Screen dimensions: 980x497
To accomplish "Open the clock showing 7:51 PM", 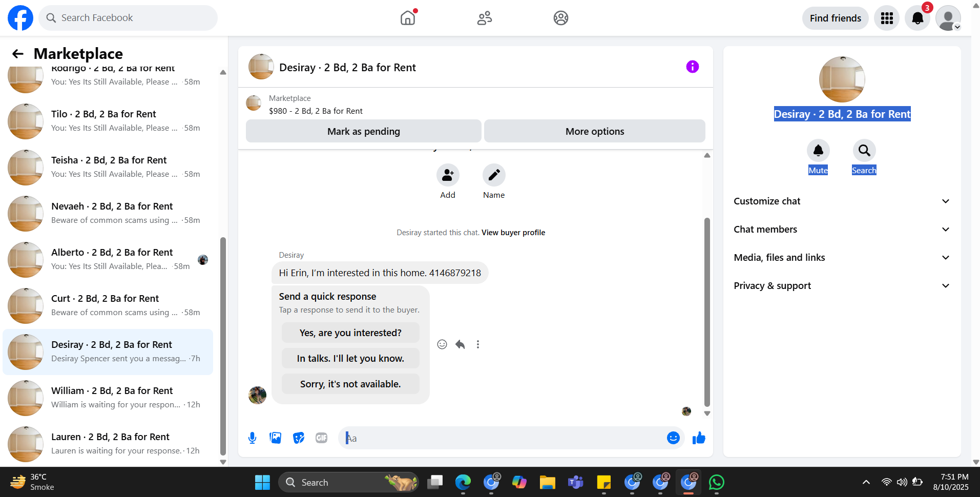I will point(951,482).
